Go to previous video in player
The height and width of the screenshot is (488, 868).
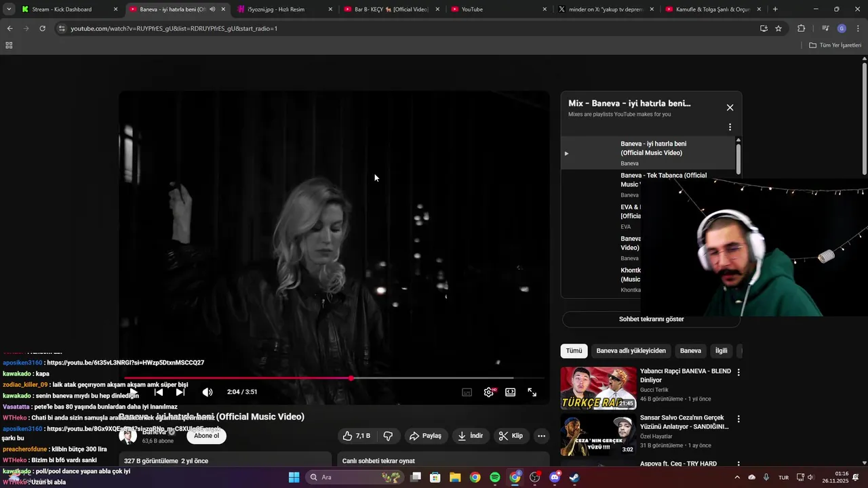(x=159, y=392)
